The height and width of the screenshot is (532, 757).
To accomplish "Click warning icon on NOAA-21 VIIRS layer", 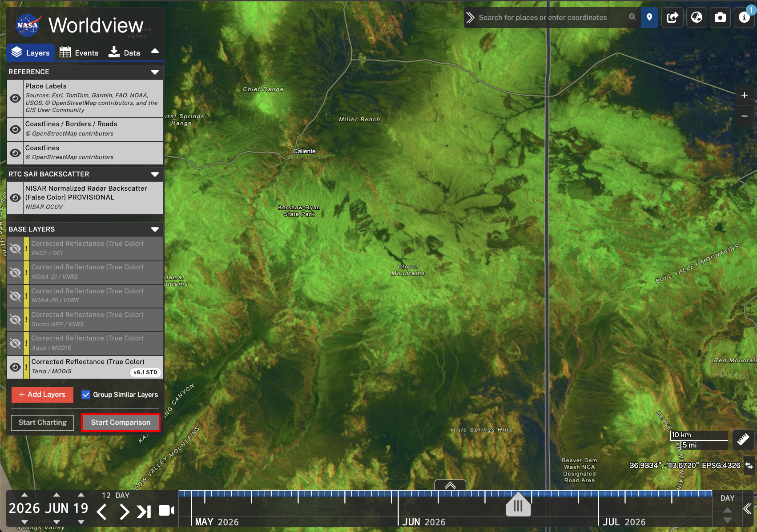I will 26,272.
